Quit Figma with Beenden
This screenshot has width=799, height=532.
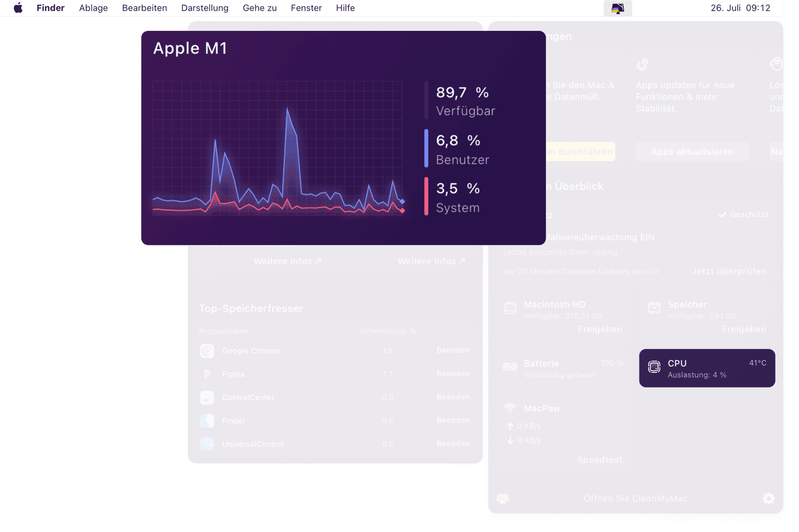(453, 373)
